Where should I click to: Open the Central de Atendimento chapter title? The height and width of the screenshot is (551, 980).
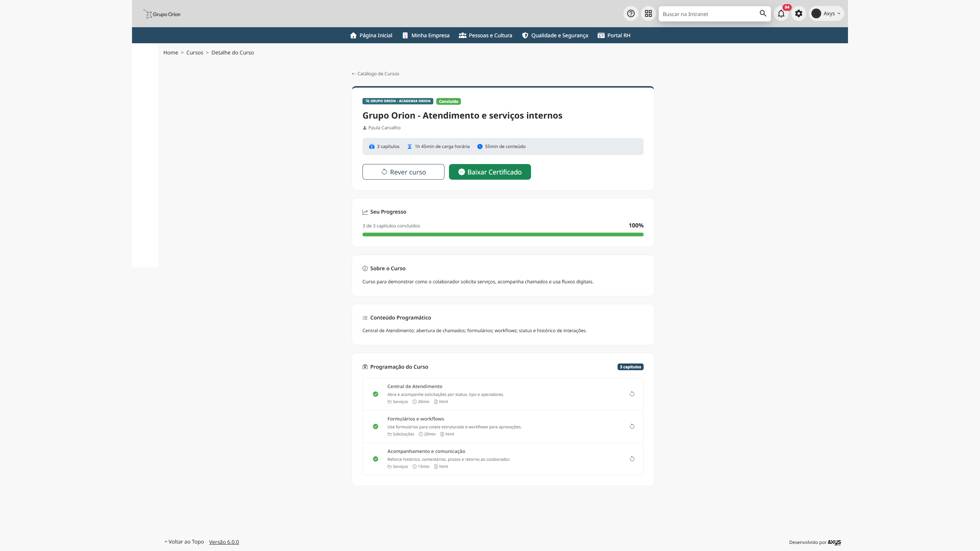point(414,386)
